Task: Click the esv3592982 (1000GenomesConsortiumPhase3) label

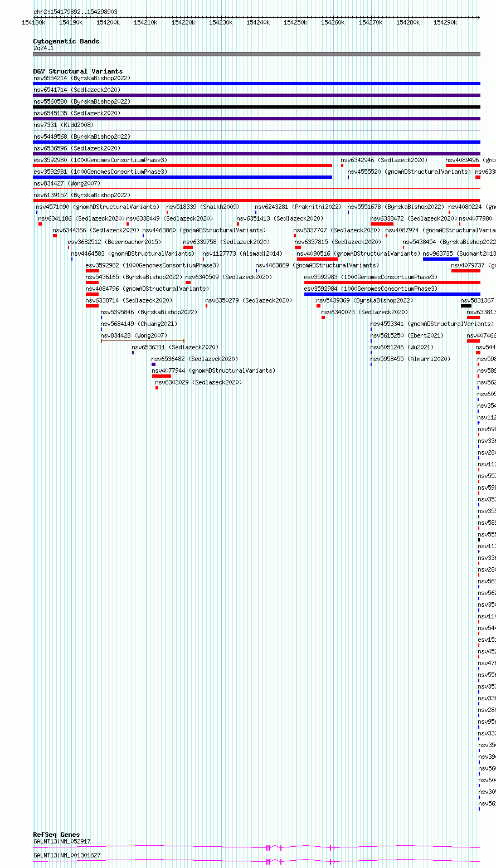Action: pyautogui.click(x=152, y=266)
